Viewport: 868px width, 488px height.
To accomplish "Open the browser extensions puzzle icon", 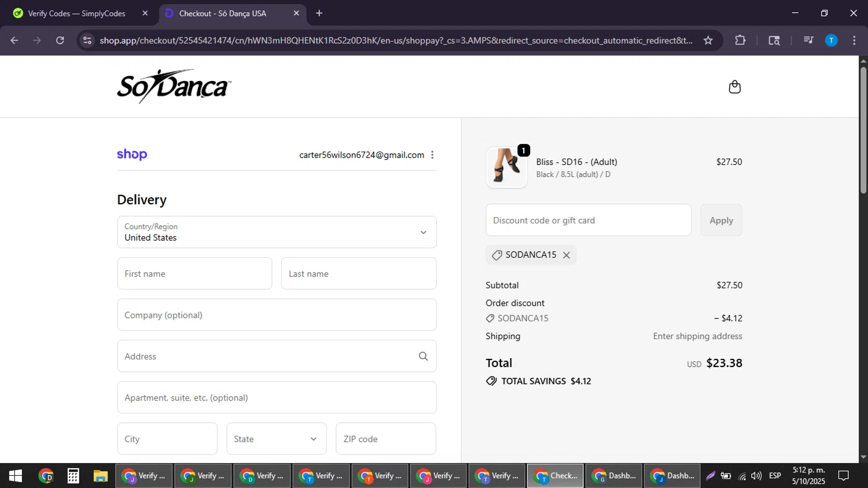I will (740, 41).
